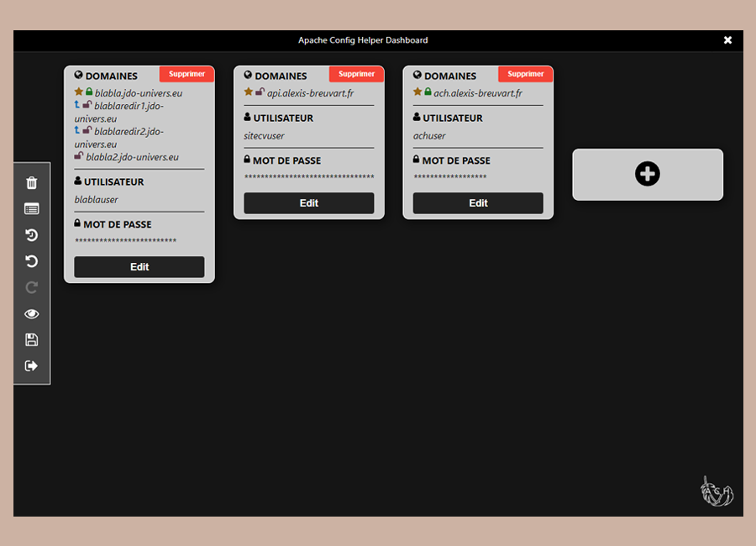Click the greyed-out redo arrow in sidebar
Screen dimensions: 756x546
click(x=32, y=287)
